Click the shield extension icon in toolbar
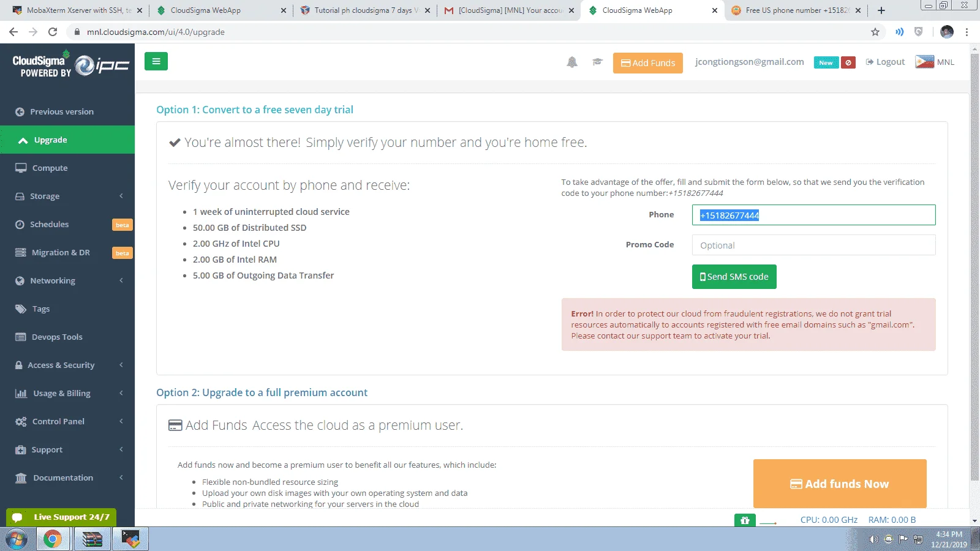 pyautogui.click(x=918, y=32)
